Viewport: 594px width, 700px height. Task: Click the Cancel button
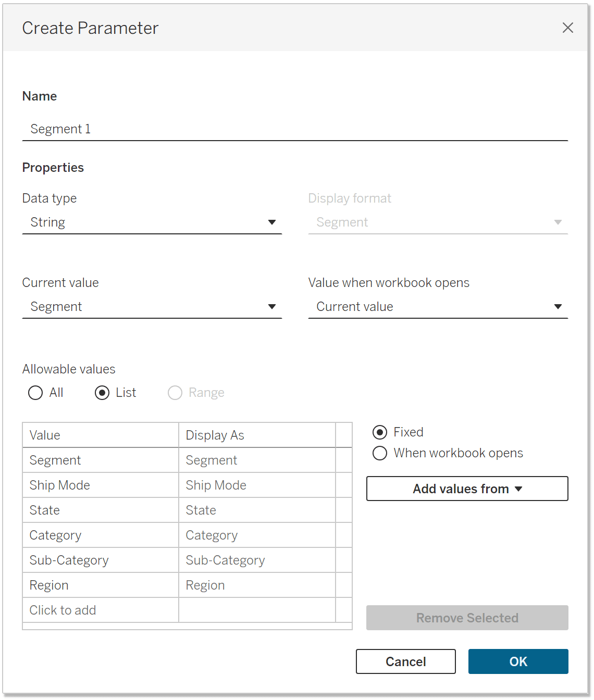(x=406, y=661)
